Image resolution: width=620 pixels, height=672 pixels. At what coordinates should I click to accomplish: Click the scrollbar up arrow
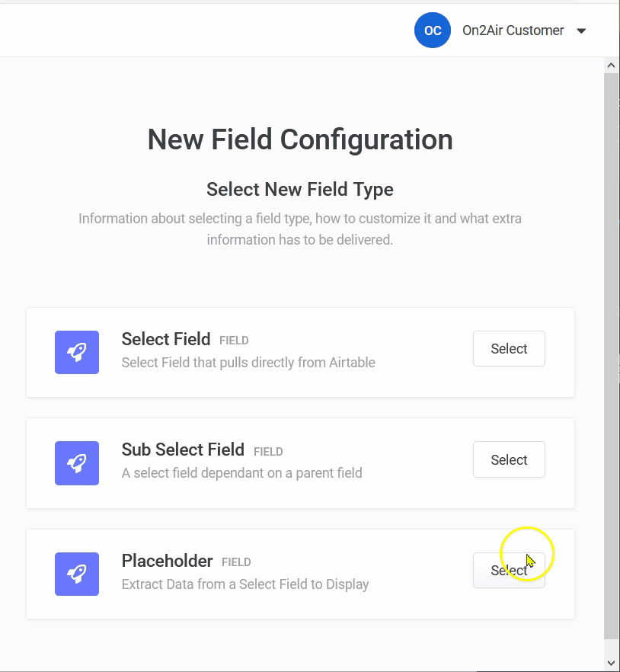[x=612, y=65]
